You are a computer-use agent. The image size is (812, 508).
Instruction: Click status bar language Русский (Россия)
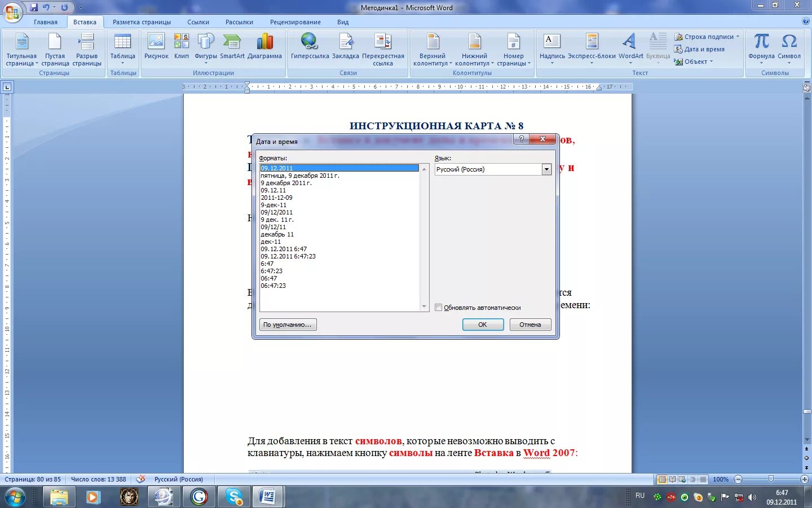[178, 479]
